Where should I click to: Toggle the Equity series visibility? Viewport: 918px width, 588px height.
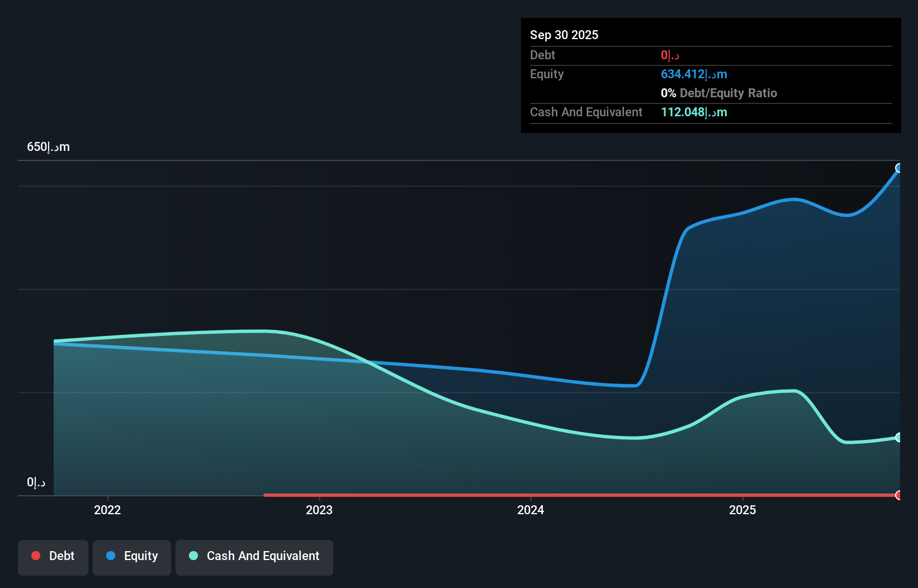click(131, 556)
